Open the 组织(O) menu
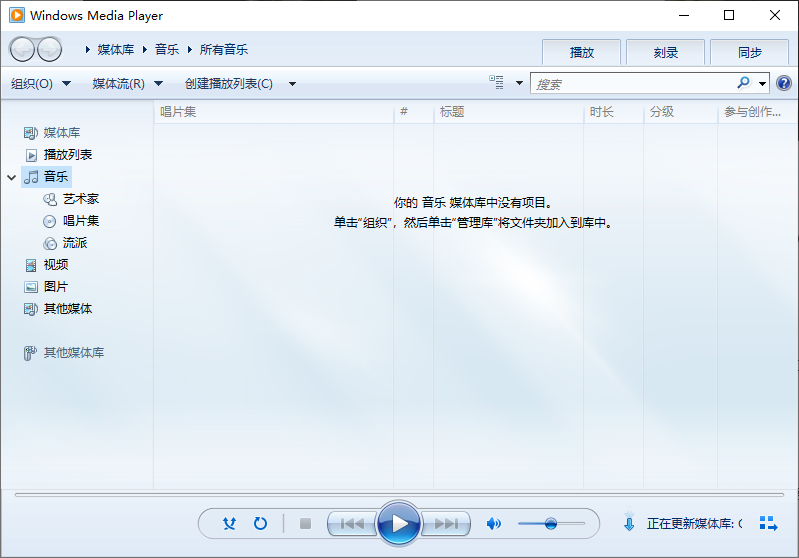This screenshot has height=558, width=799. click(x=41, y=84)
